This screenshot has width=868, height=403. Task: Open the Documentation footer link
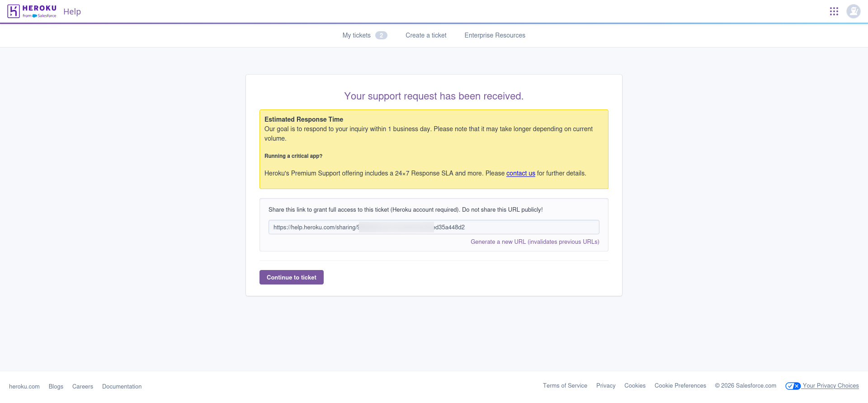122,387
